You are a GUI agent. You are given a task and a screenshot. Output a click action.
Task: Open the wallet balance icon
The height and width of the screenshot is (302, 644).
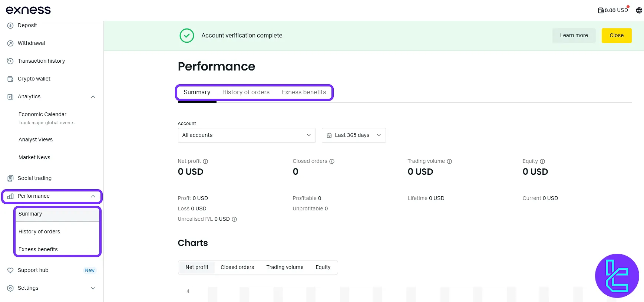click(601, 10)
